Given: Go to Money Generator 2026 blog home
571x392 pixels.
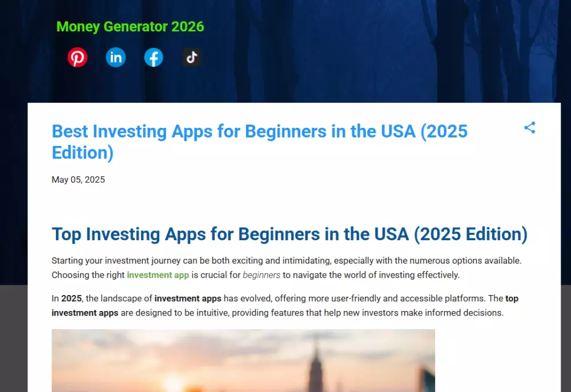Looking at the screenshot, I should coord(130,27).
